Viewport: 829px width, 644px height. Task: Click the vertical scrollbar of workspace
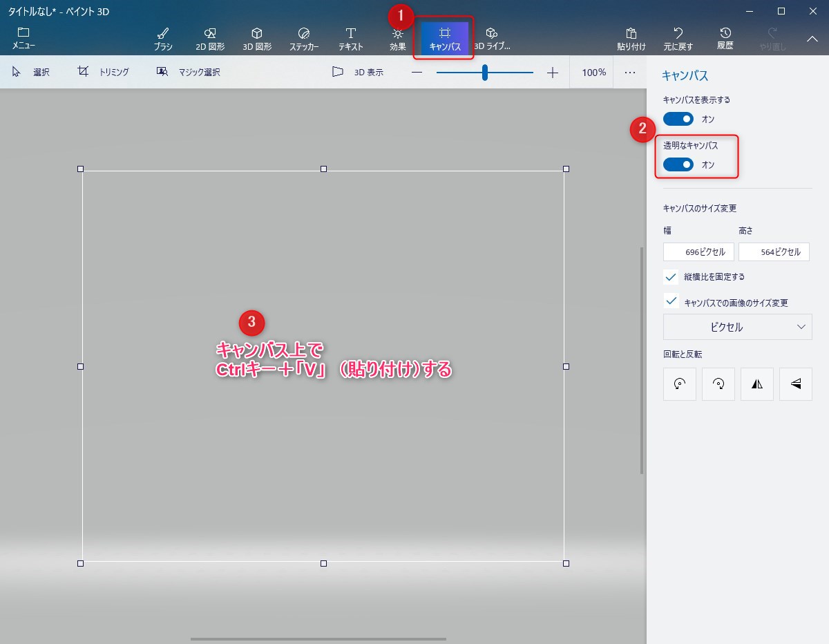point(642,360)
